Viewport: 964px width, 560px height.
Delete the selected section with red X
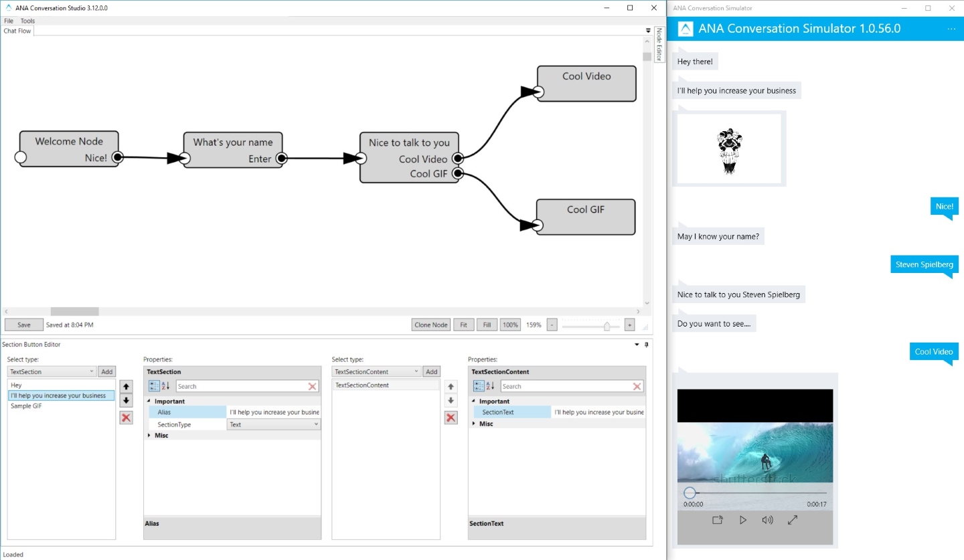[x=126, y=417]
